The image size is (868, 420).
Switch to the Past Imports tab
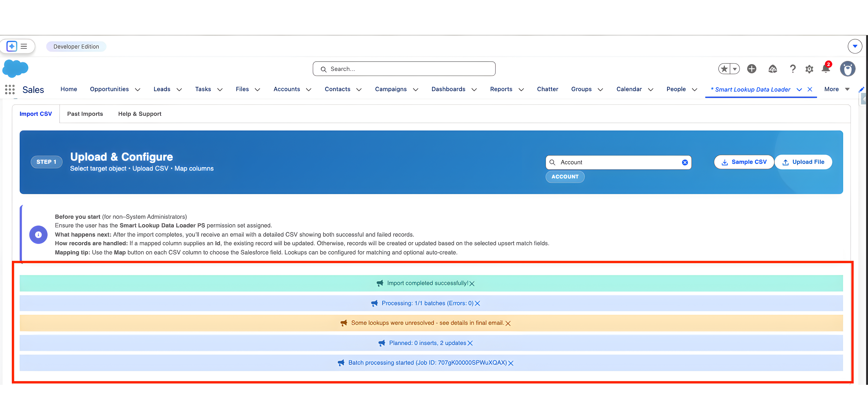(85, 113)
